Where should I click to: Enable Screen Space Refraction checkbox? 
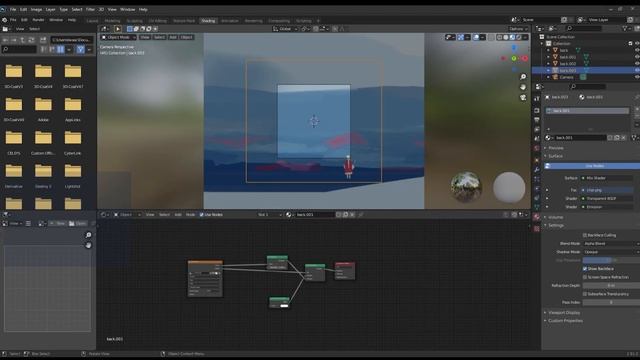click(x=585, y=277)
